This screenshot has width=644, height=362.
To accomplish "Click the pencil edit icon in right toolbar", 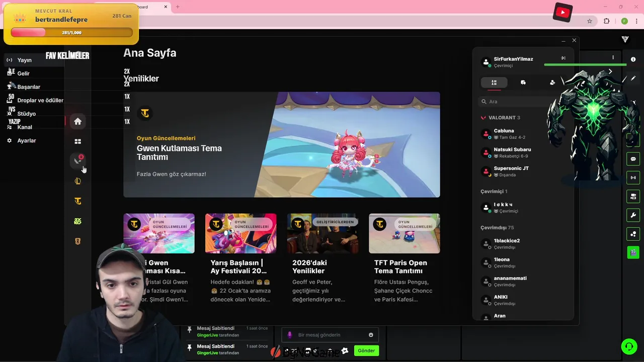I will [x=633, y=78].
